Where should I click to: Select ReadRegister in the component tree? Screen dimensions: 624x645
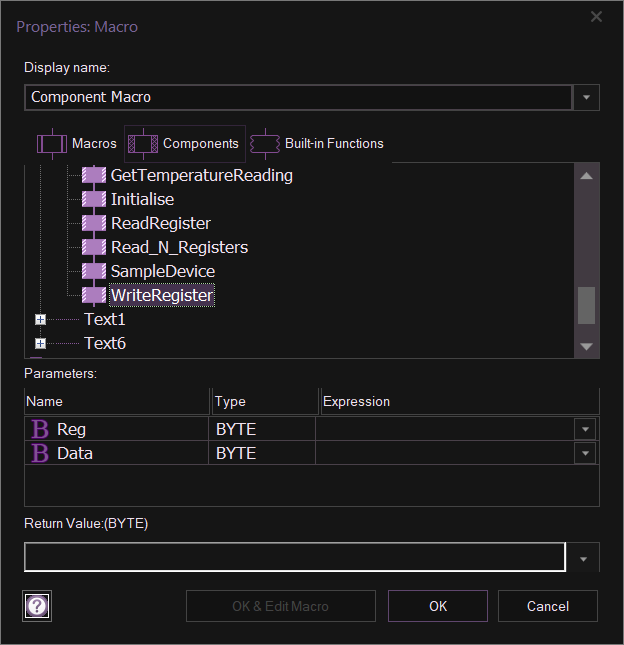(x=161, y=223)
